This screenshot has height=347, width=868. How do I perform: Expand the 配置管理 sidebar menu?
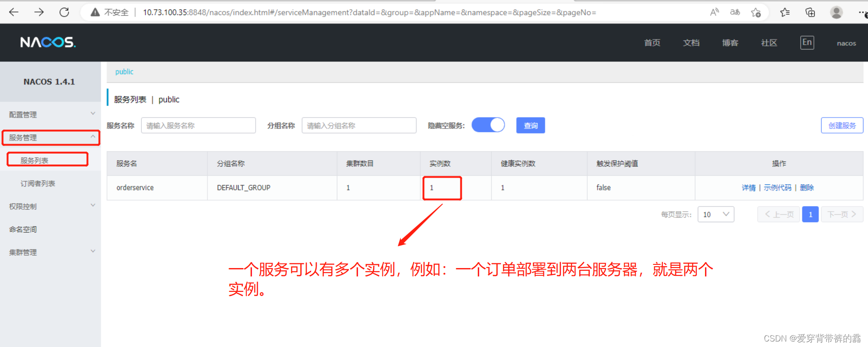[50, 114]
